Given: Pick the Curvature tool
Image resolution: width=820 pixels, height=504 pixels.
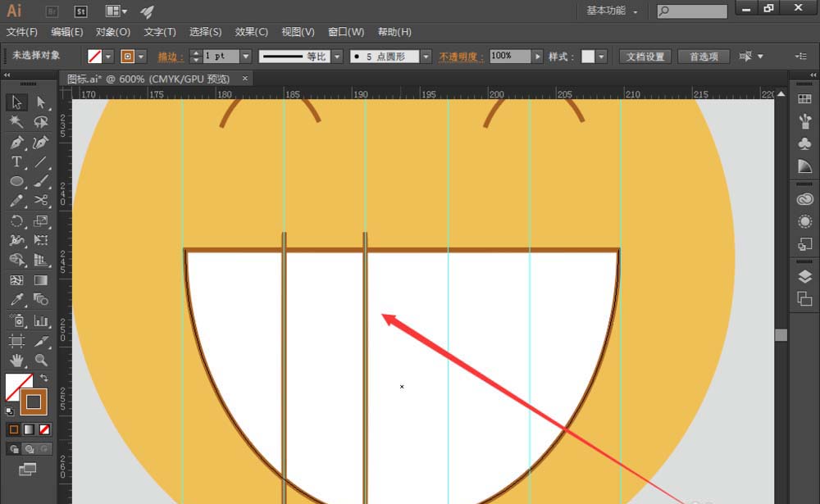Looking at the screenshot, I should (x=41, y=143).
